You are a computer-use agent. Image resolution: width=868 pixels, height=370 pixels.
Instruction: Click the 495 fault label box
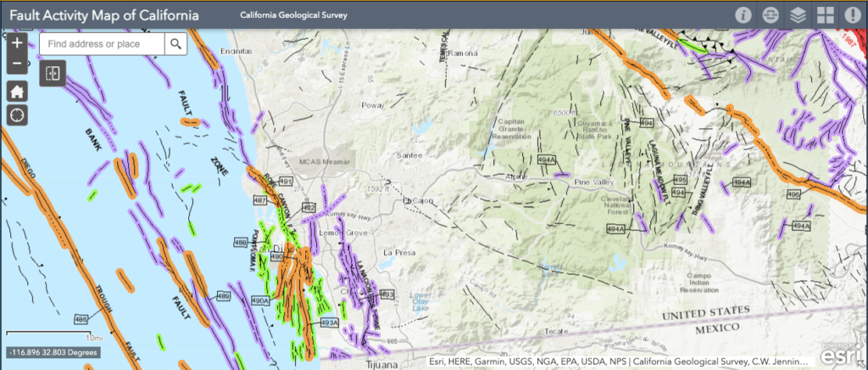681,180
